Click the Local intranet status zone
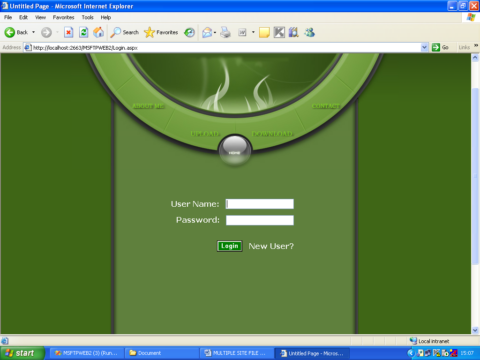Image resolution: width=480 pixels, height=360 pixels. click(x=429, y=341)
